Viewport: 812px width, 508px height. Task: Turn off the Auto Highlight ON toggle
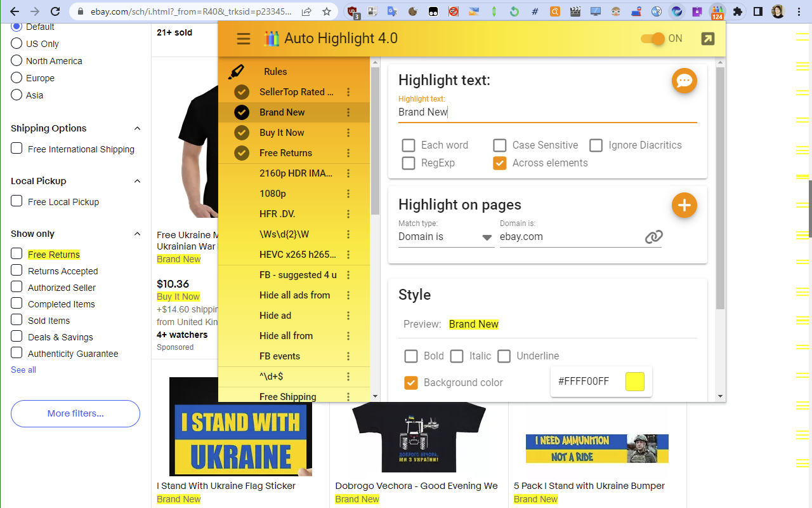click(x=652, y=38)
